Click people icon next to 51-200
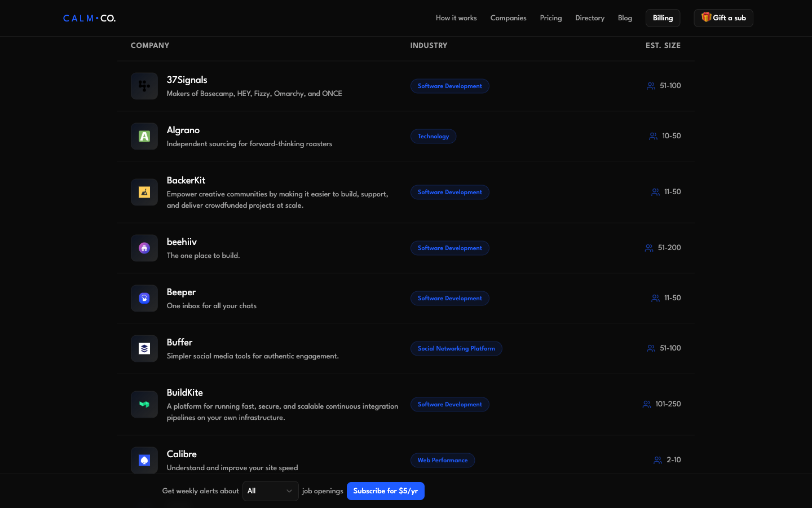Screen dimensions: 812x508 tap(649, 248)
